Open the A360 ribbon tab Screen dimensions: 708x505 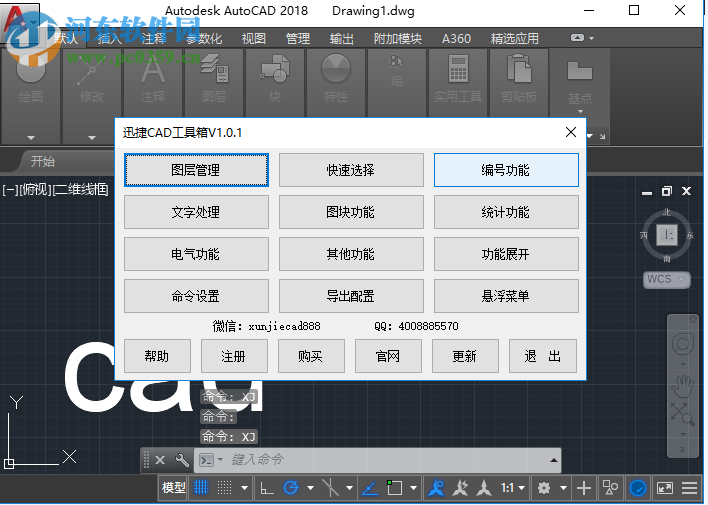point(456,39)
